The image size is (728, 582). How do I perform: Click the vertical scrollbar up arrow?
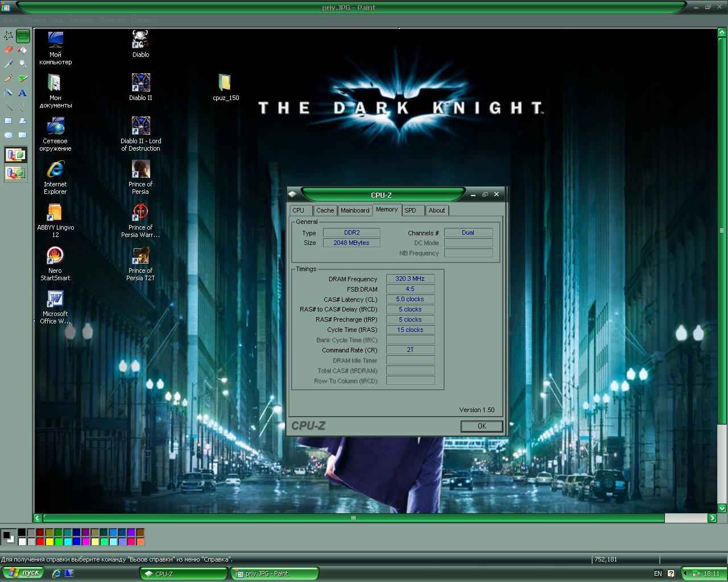click(x=722, y=33)
